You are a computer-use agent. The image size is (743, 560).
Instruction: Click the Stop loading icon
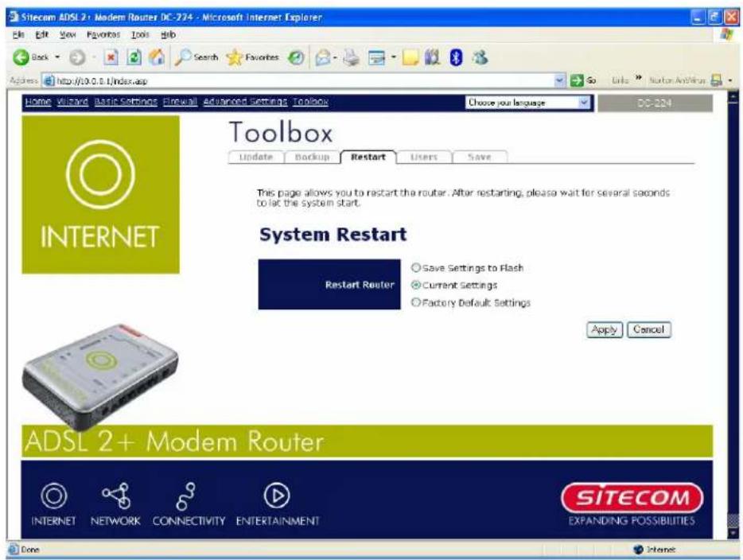(111, 57)
